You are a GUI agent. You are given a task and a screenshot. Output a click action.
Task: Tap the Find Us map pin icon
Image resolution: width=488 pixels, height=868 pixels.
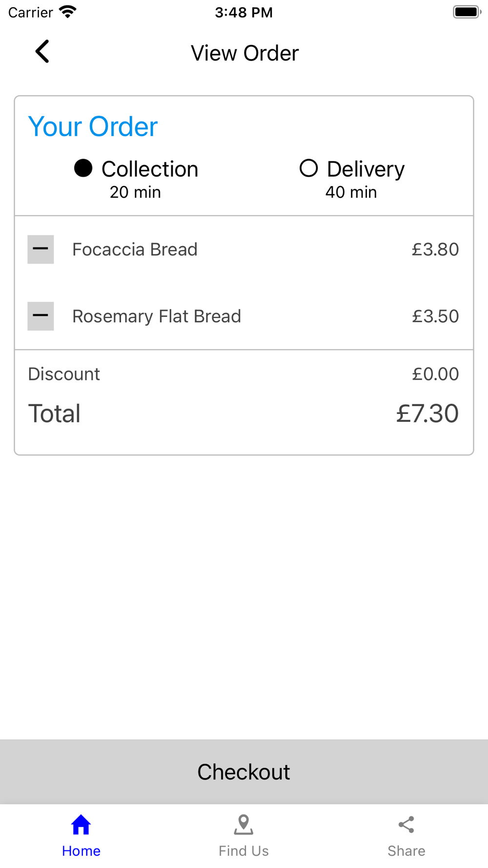click(244, 825)
